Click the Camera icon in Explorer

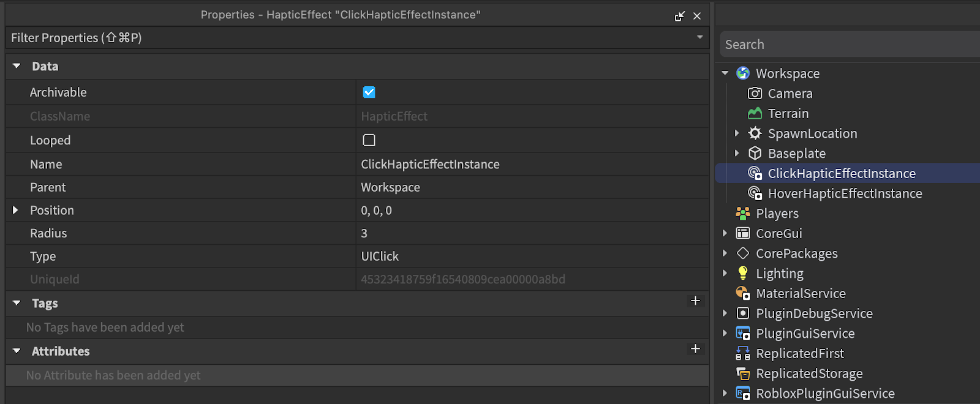755,94
